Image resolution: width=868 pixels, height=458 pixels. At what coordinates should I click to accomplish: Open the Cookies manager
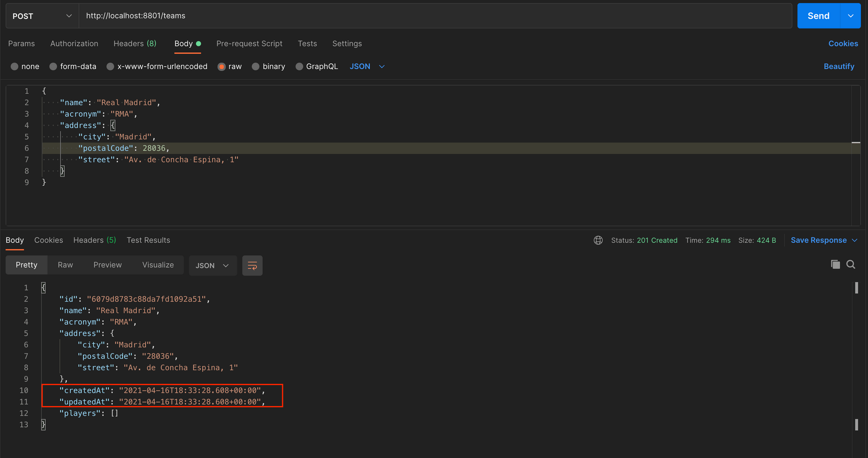click(843, 43)
